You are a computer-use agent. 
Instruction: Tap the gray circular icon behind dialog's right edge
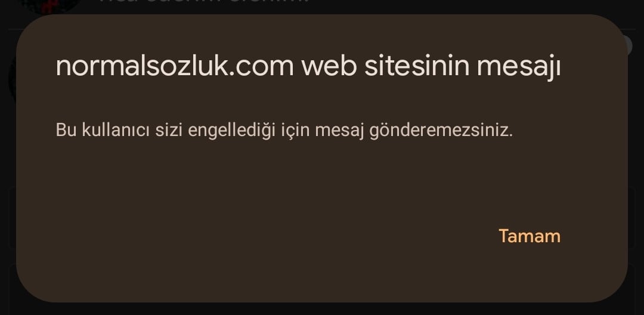(628, 45)
